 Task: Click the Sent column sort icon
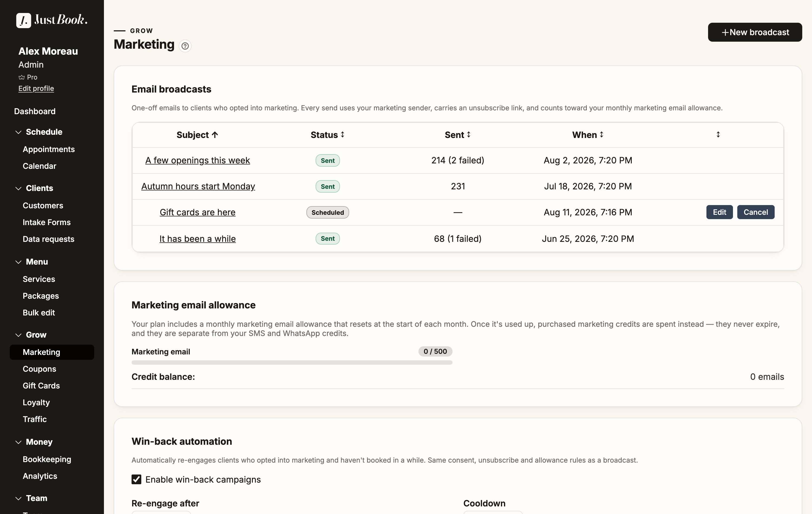[469, 134]
